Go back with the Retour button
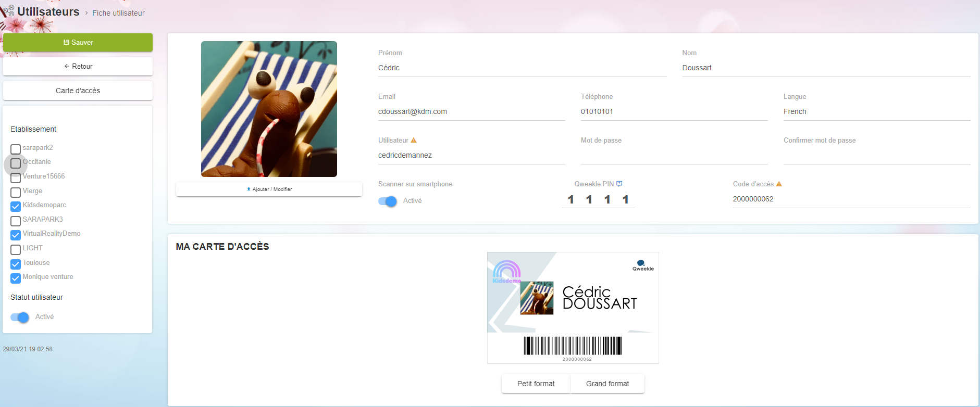 pyautogui.click(x=78, y=67)
